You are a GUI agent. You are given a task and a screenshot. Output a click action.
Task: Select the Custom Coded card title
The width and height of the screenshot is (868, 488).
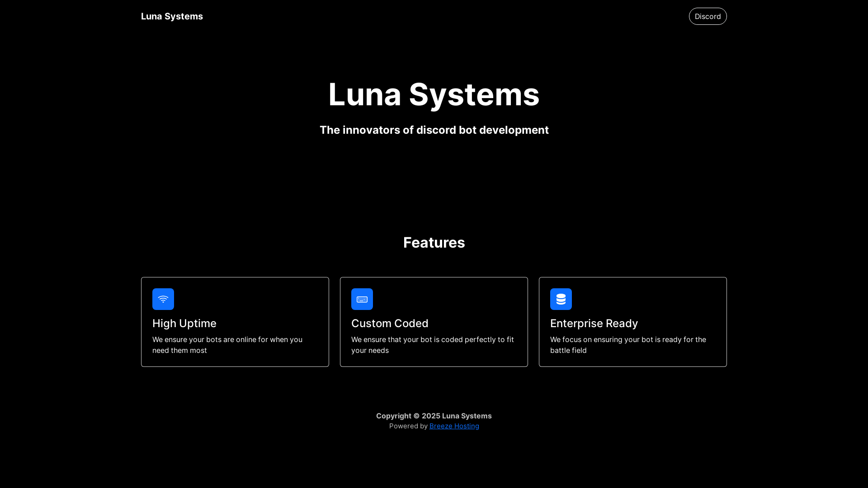(390, 324)
